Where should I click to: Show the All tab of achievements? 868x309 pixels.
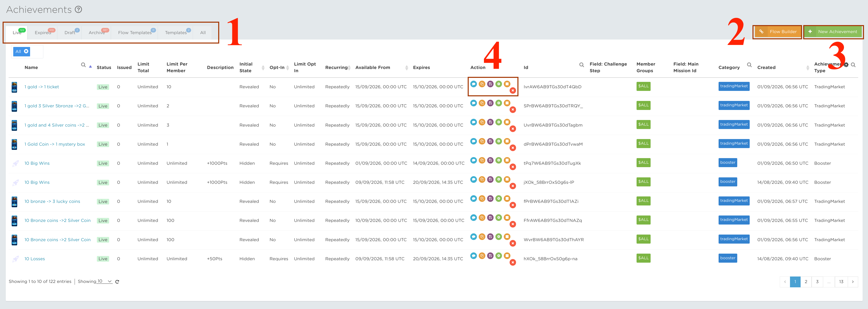[x=203, y=33]
